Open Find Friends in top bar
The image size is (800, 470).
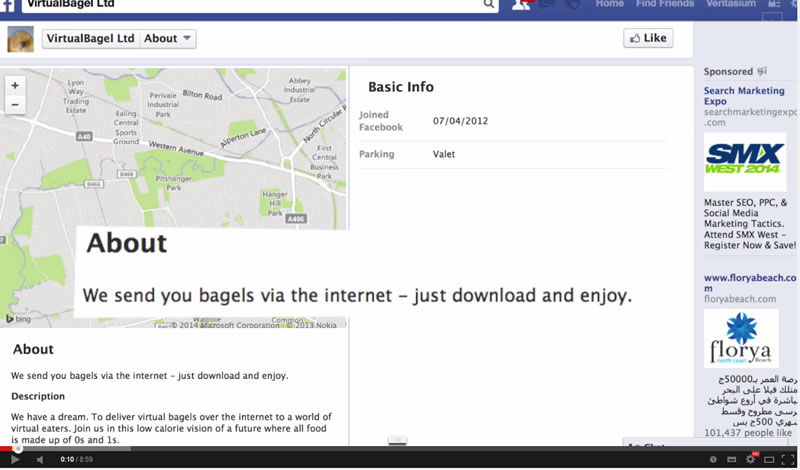[665, 4]
